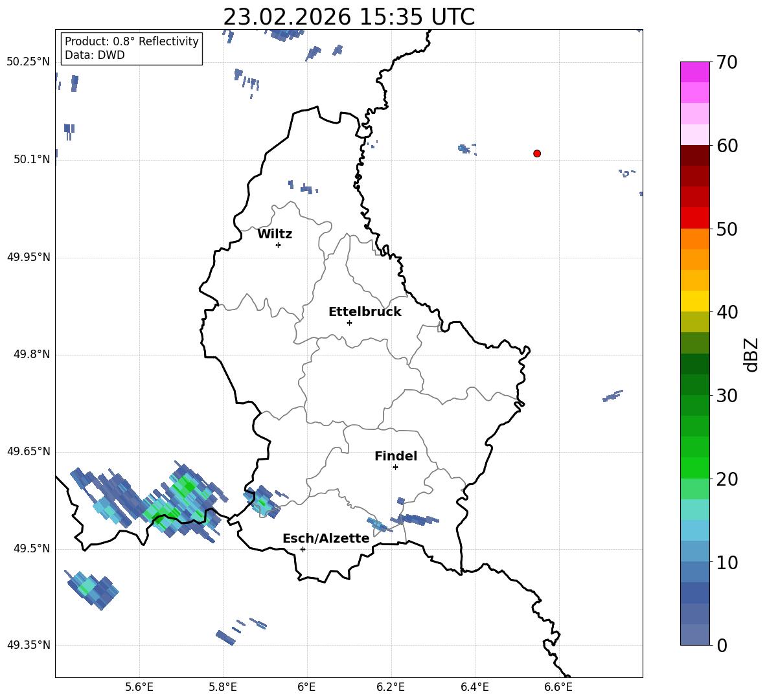This screenshot has width=767, height=700.
Task: Click the dBZ colorbar label
Action: click(x=752, y=354)
